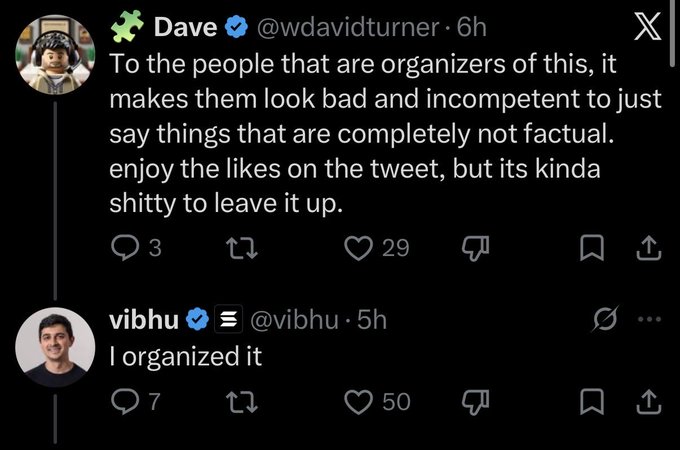
Task: Open Dave's Lego avatar profile picture
Action: tap(55, 55)
